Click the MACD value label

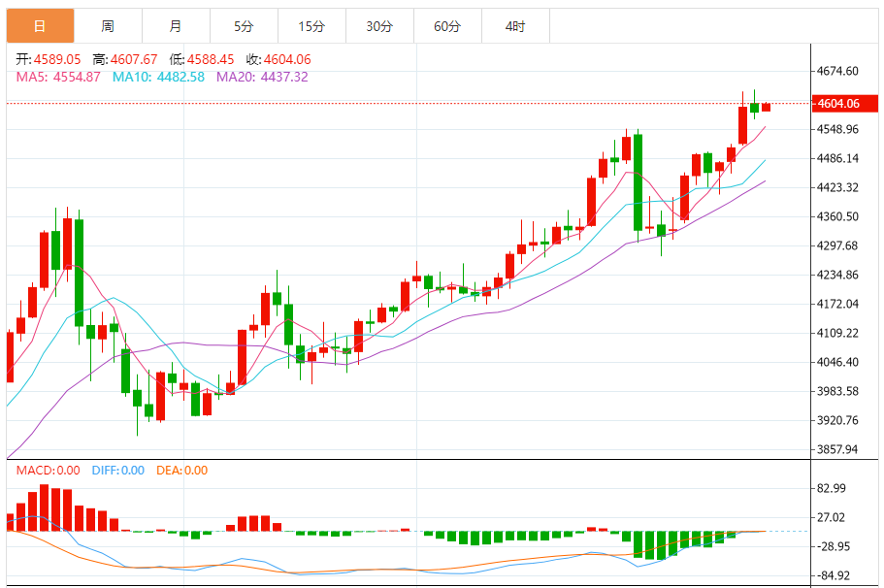coord(49,471)
